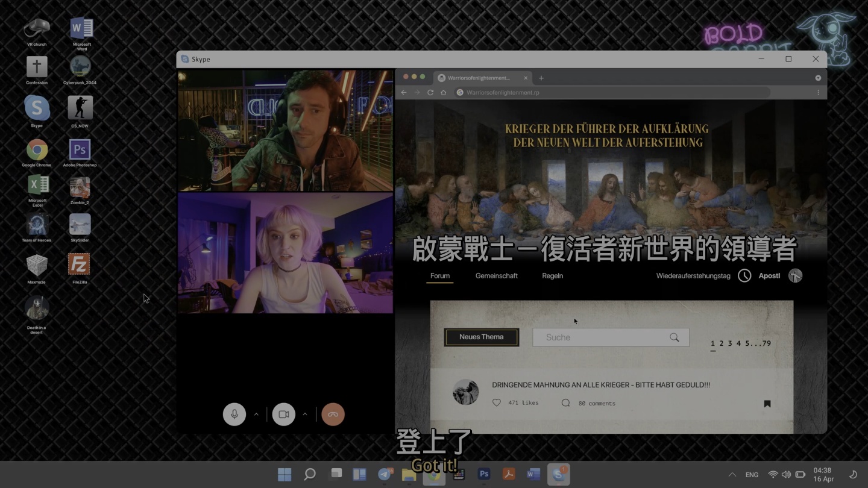This screenshot has height=488, width=868.
Task: Open the Death in a desert desktop icon
Action: (37, 314)
